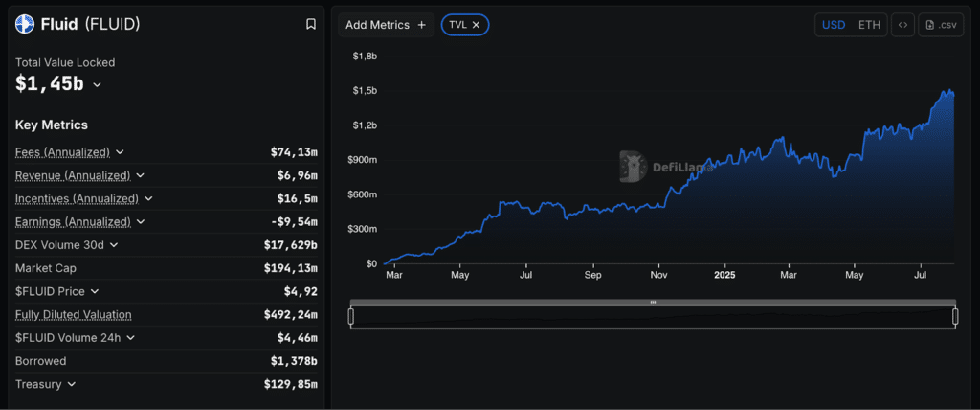
Task: Click the $900m y-axis label
Action: pos(363,160)
